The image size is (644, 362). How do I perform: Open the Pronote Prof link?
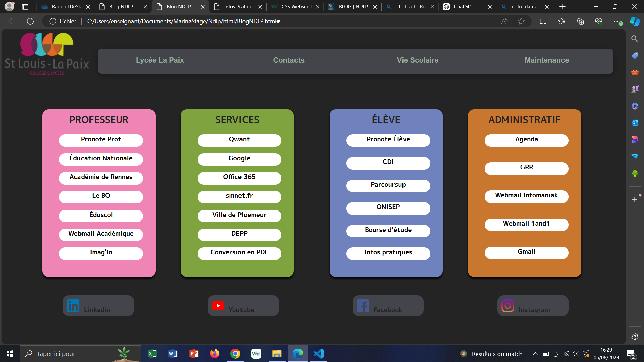tap(101, 139)
